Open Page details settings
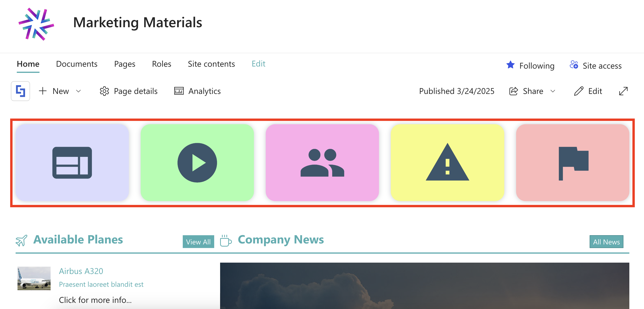This screenshot has width=644, height=309. click(x=129, y=91)
